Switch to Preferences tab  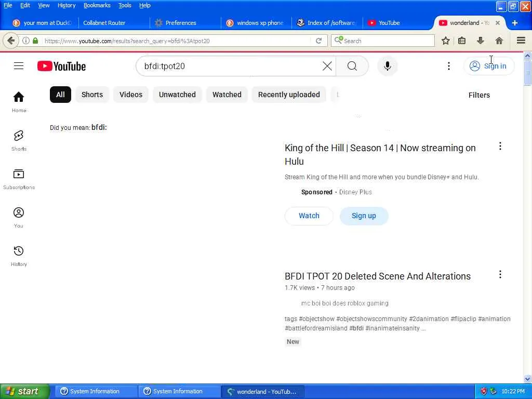184,23
